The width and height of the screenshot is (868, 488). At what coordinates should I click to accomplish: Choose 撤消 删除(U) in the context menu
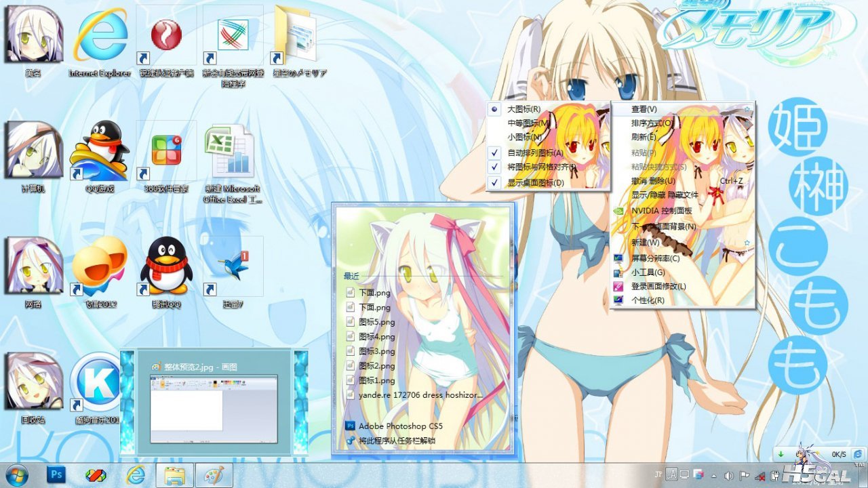[682, 181]
